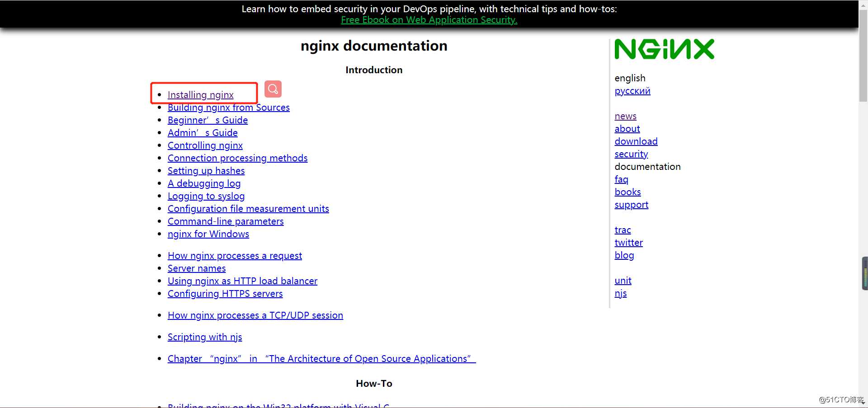Open the Installing nginx link
868x408 pixels.
click(x=200, y=95)
